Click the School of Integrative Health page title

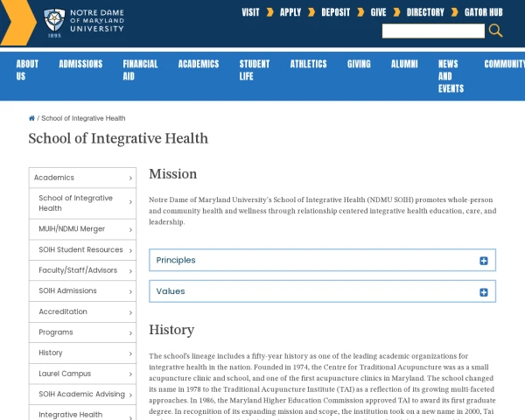(x=118, y=138)
